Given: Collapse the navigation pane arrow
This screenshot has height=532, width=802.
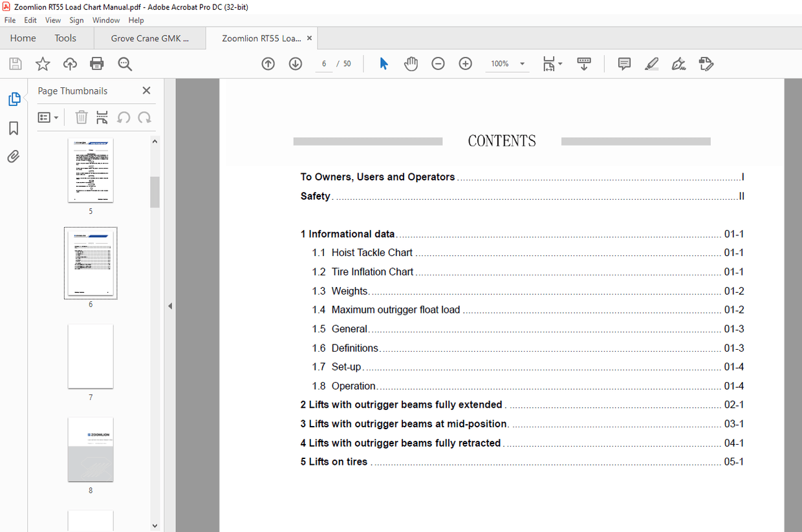Looking at the screenshot, I should coord(170,306).
